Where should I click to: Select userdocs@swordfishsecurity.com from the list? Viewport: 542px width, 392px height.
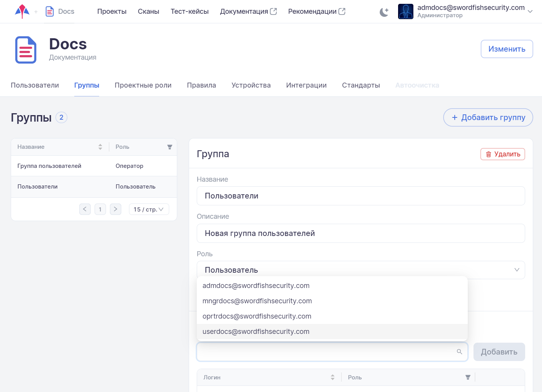click(x=256, y=332)
